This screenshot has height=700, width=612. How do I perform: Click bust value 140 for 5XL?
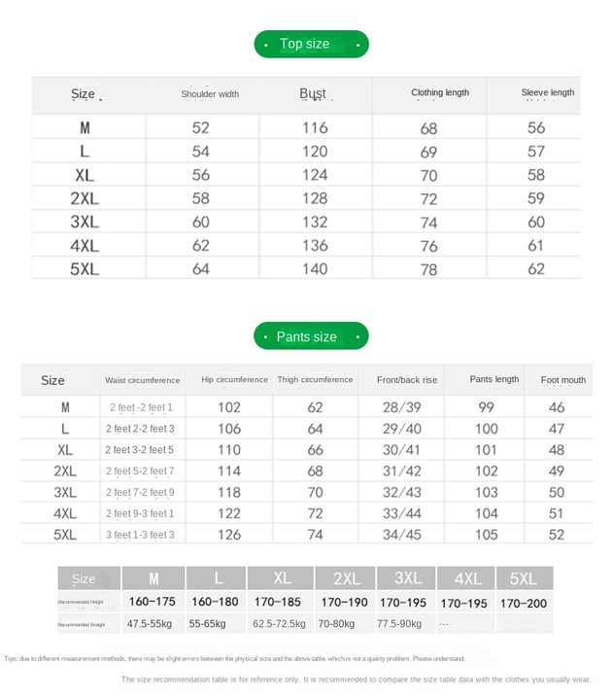point(315,268)
